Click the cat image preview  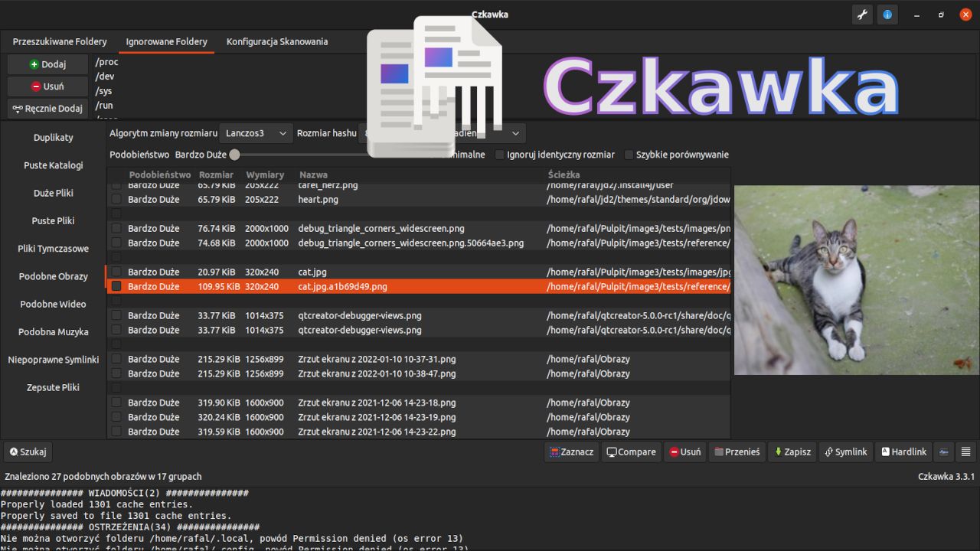point(857,280)
